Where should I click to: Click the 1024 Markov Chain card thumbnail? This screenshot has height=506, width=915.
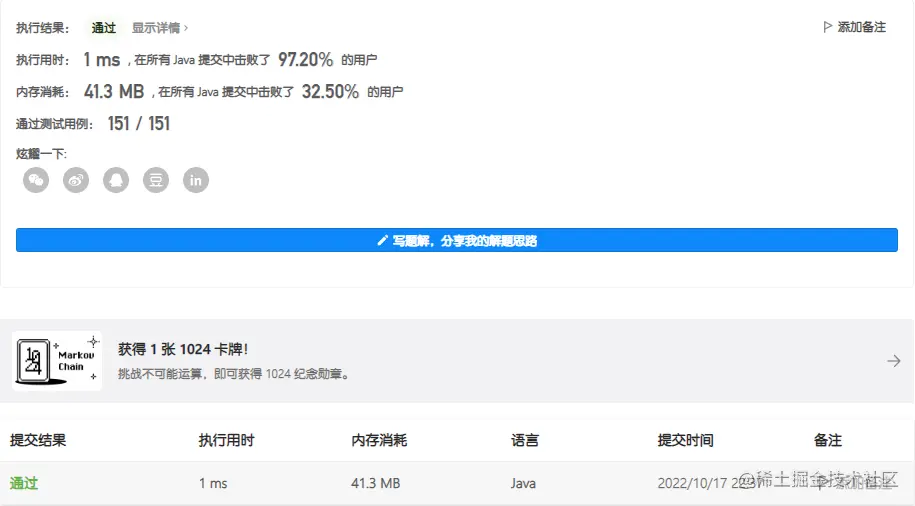pos(57,361)
